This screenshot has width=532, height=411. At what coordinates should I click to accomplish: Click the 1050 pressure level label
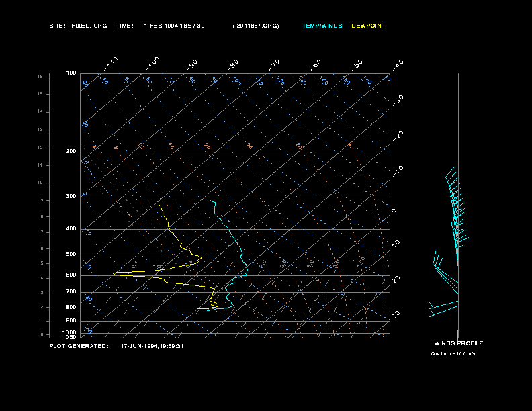70,337
